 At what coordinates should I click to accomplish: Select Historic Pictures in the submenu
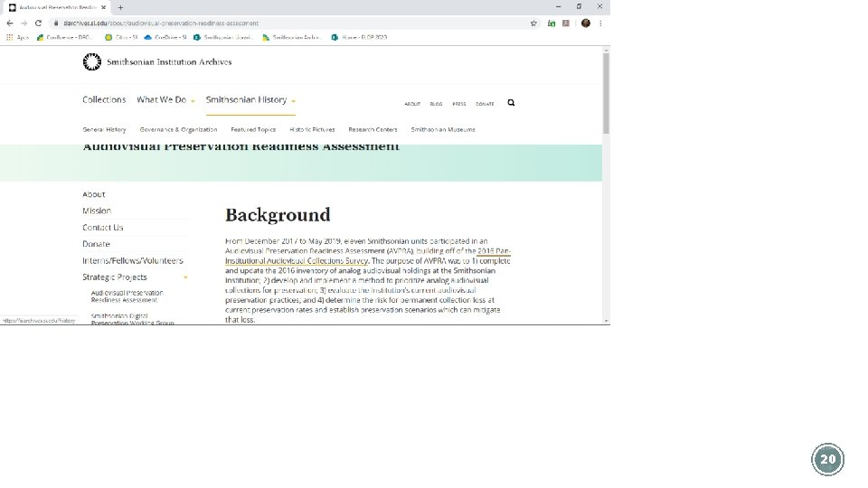tap(312, 129)
